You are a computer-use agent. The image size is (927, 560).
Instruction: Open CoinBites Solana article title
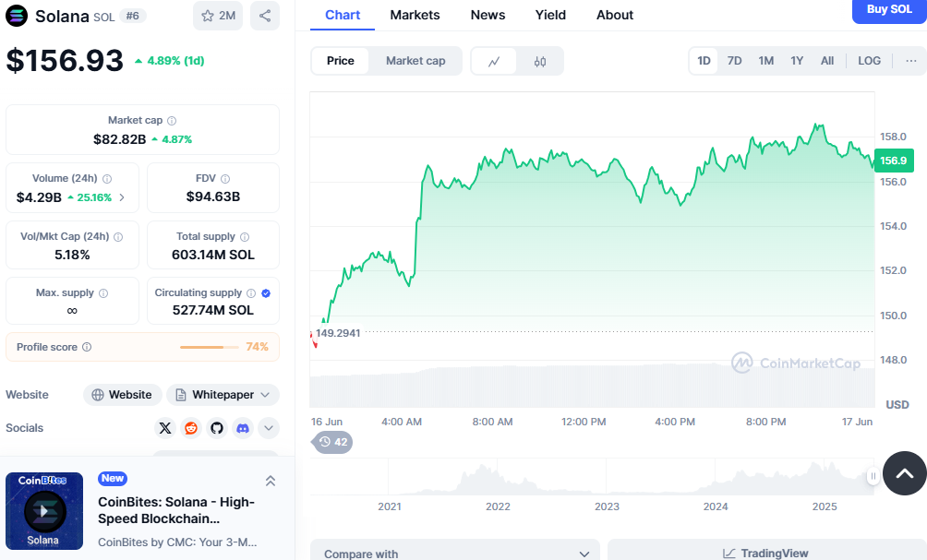[x=176, y=510]
